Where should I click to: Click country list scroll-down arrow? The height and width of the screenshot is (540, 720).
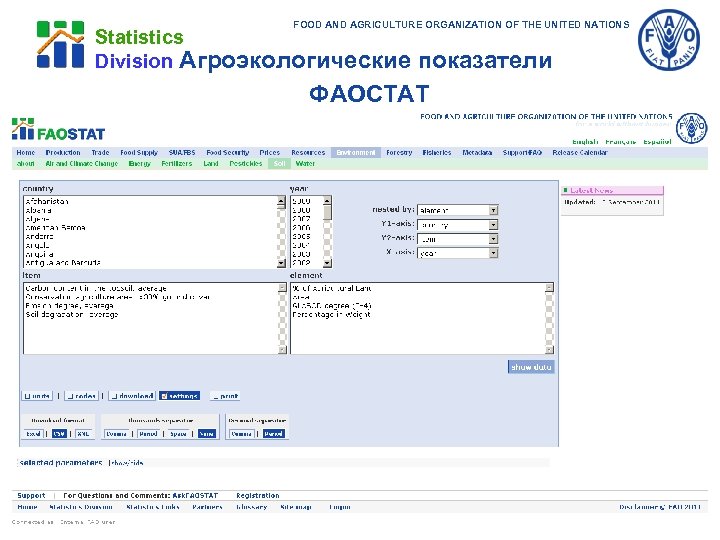281,263
